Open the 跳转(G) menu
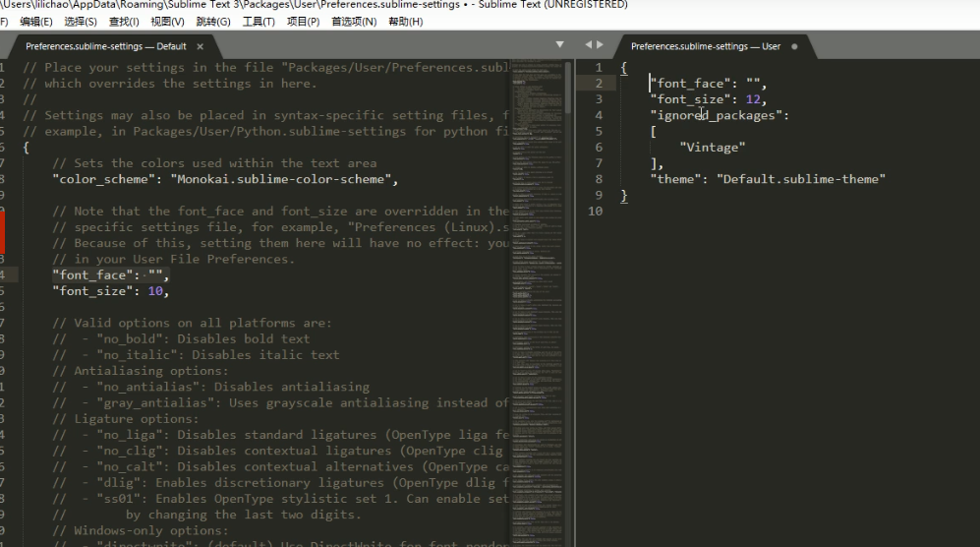 [x=213, y=22]
